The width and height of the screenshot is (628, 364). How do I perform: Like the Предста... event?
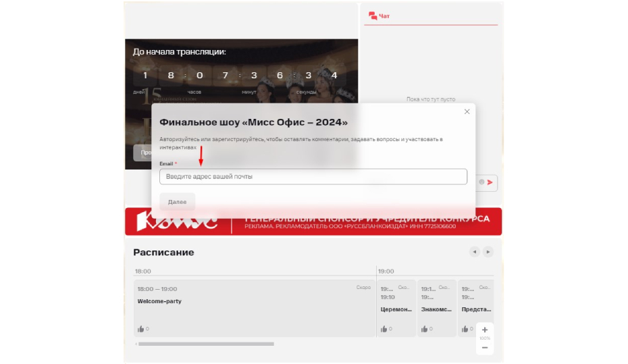coord(465,329)
